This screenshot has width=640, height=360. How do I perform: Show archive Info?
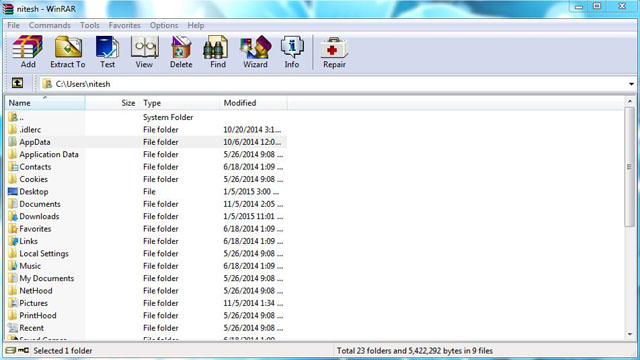(292, 52)
